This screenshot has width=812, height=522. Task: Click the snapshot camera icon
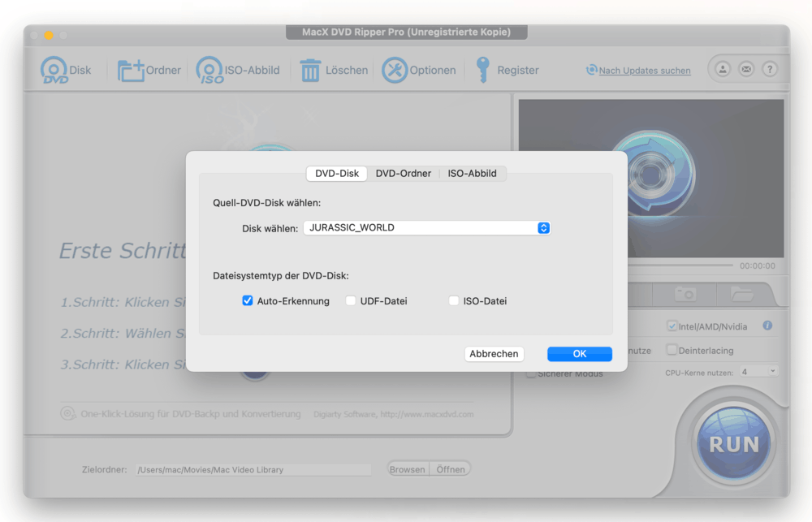(x=685, y=295)
